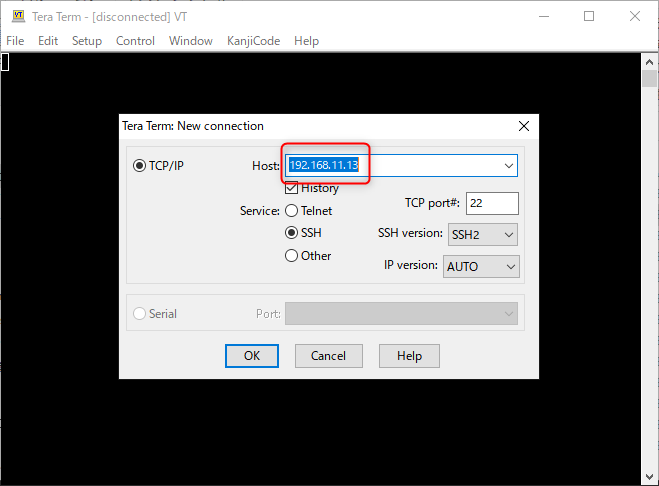
Task: Click the scrollbar down arrow
Action: pos(650,477)
